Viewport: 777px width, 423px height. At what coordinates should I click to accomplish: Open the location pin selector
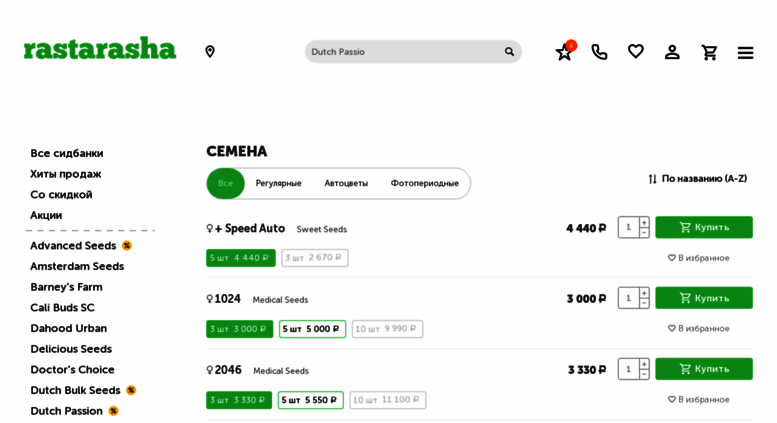pos(210,52)
